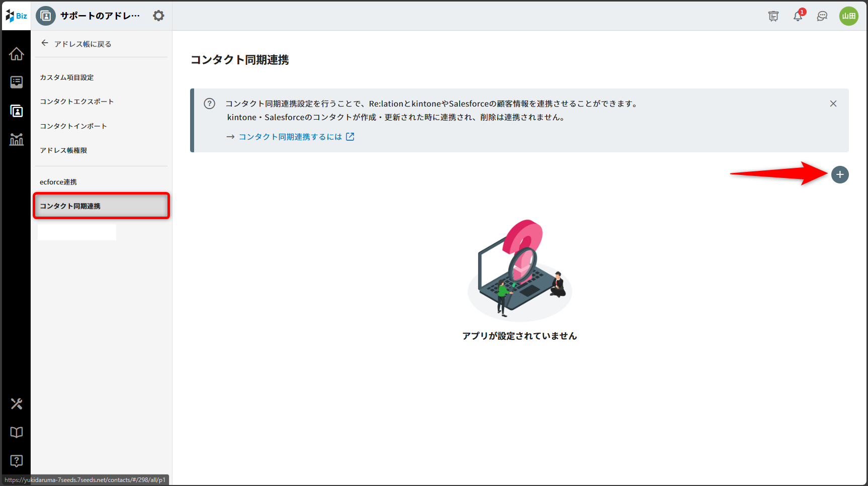The width and height of the screenshot is (868, 486).
Task: Open the settings gear next to address book name
Action: pos(158,16)
